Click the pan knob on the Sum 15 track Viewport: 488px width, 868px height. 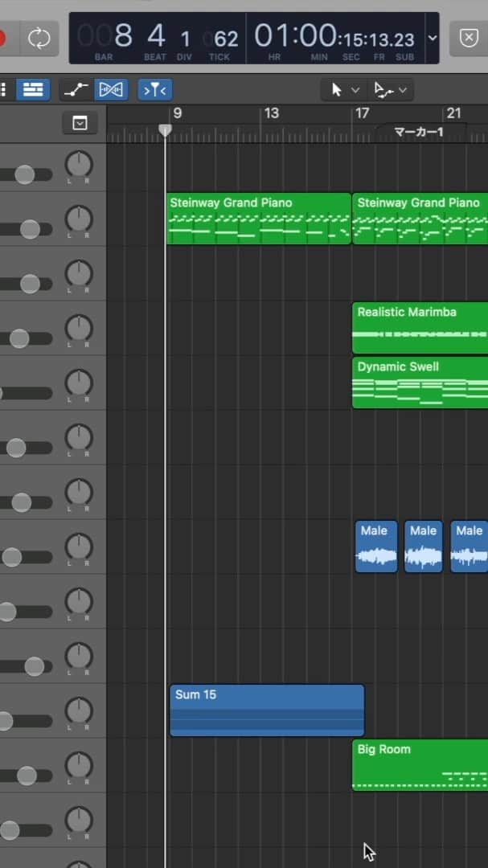[79, 710]
